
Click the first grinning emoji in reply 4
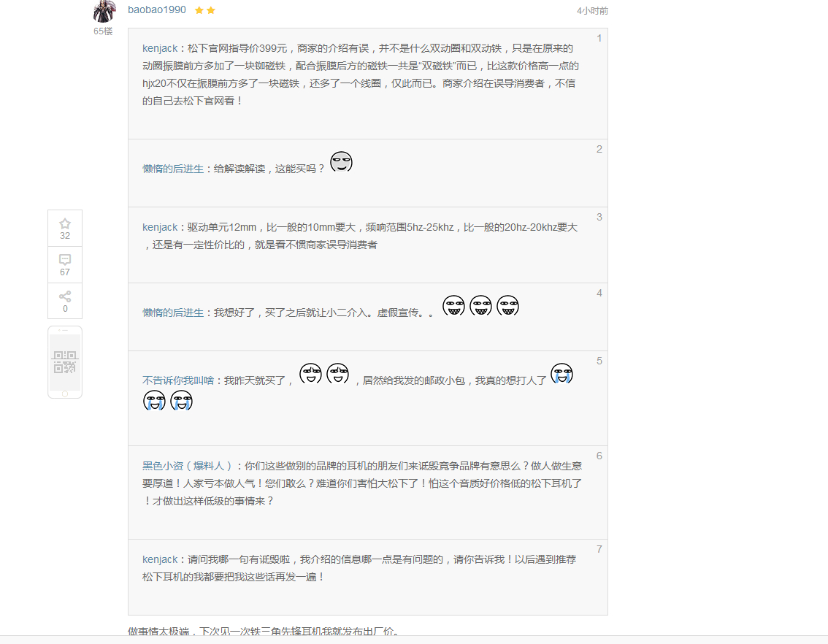pyautogui.click(x=453, y=306)
